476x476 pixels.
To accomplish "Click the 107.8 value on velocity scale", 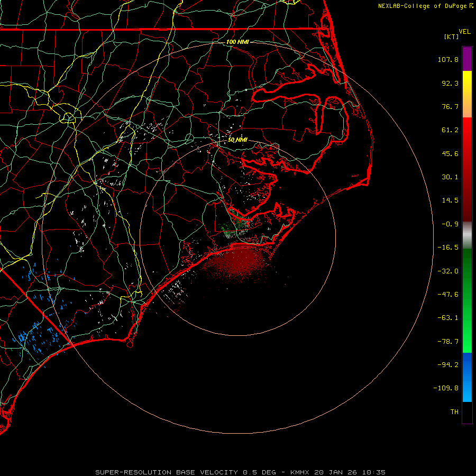I will (x=448, y=59).
